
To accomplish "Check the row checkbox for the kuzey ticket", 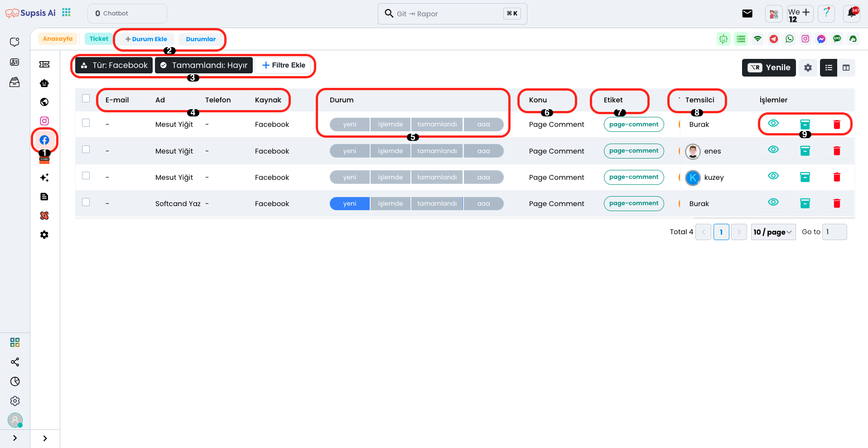I will [x=86, y=175].
